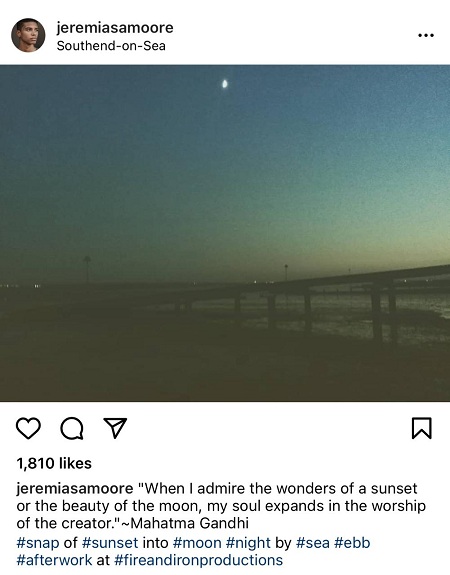The image size is (450, 575).
Task: Open the #afterwork hashtag
Action: point(54,560)
